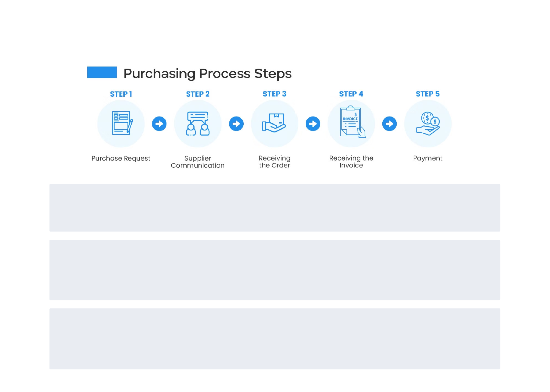This screenshot has width=550, height=392.
Task: Click the Supplier Communication people icon
Action: click(x=198, y=124)
